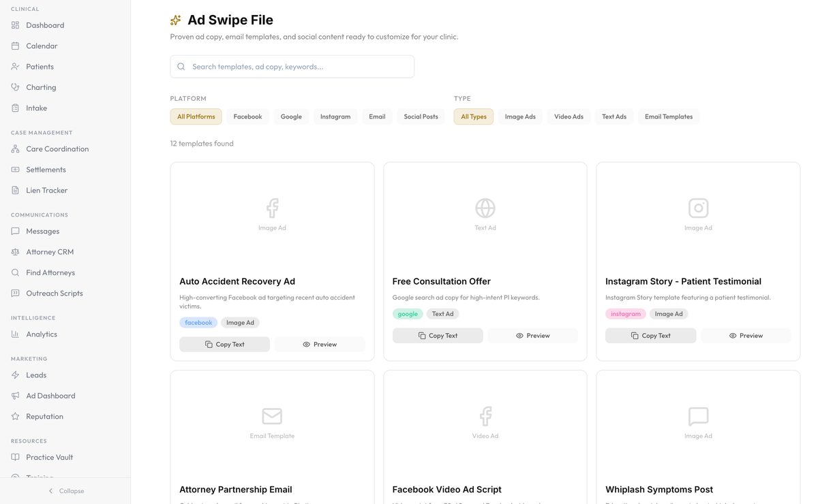The width and height of the screenshot is (818, 504).
Task: Filter type to Video Ads
Action: pos(569,116)
